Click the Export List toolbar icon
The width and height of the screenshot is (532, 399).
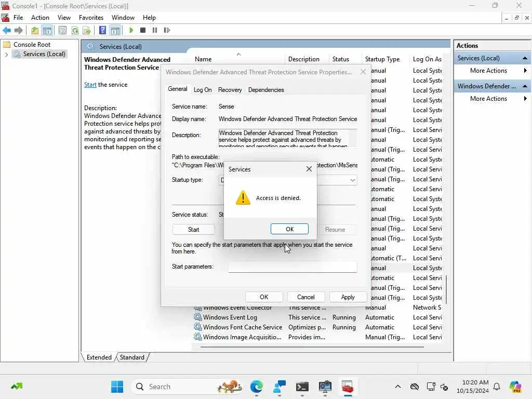click(87, 30)
